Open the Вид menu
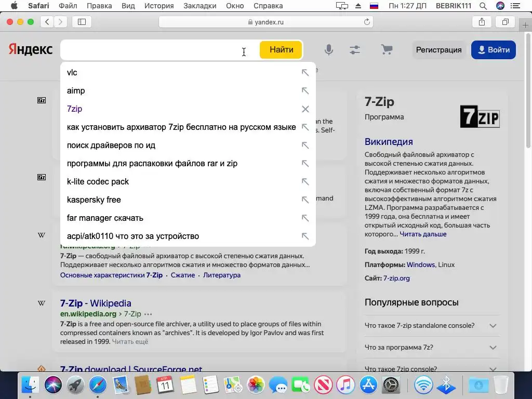 coord(128,6)
